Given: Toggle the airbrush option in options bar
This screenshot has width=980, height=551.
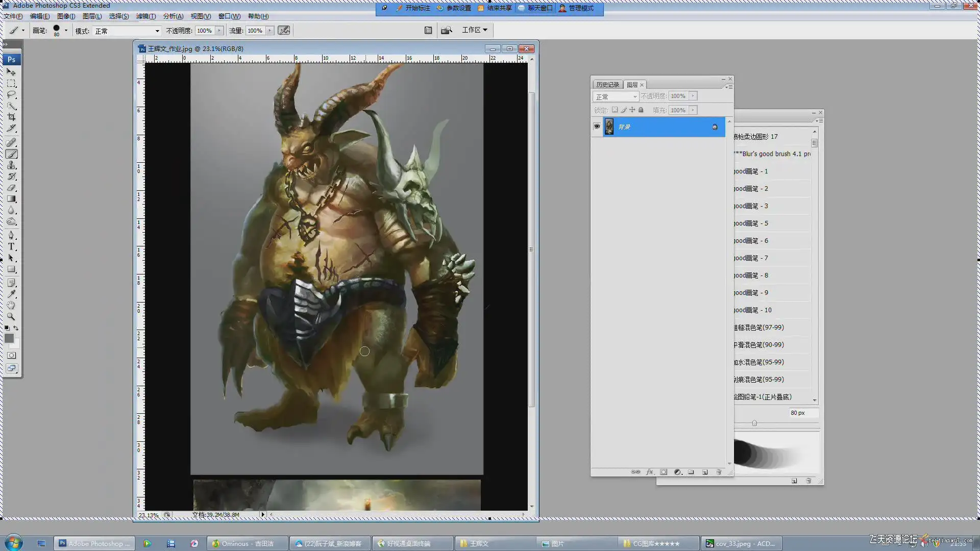Looking at the screenshot, I should pos(284,31).
